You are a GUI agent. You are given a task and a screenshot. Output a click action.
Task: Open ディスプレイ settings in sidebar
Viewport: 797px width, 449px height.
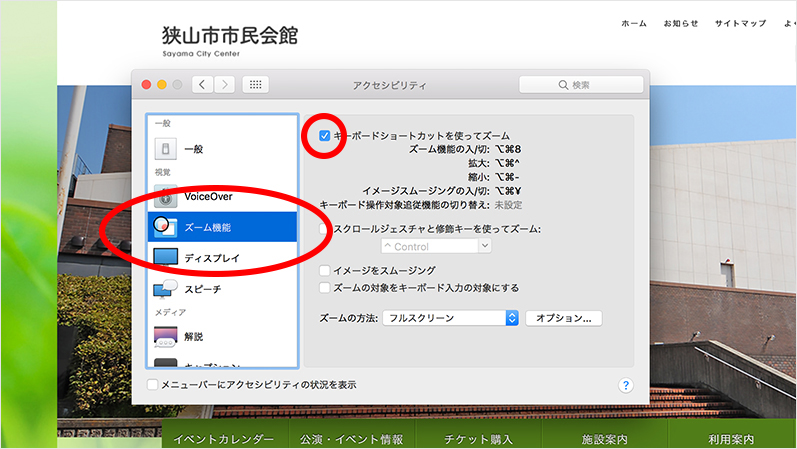[x=209, y=257]
